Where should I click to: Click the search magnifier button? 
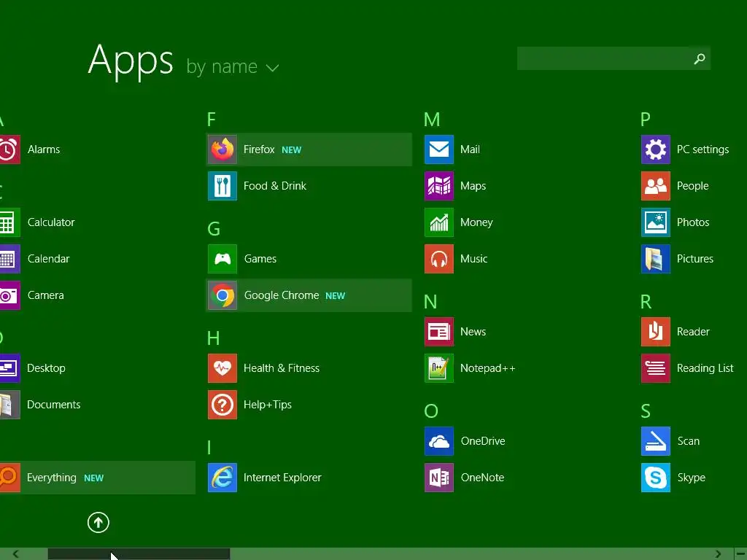coord(700,58)
